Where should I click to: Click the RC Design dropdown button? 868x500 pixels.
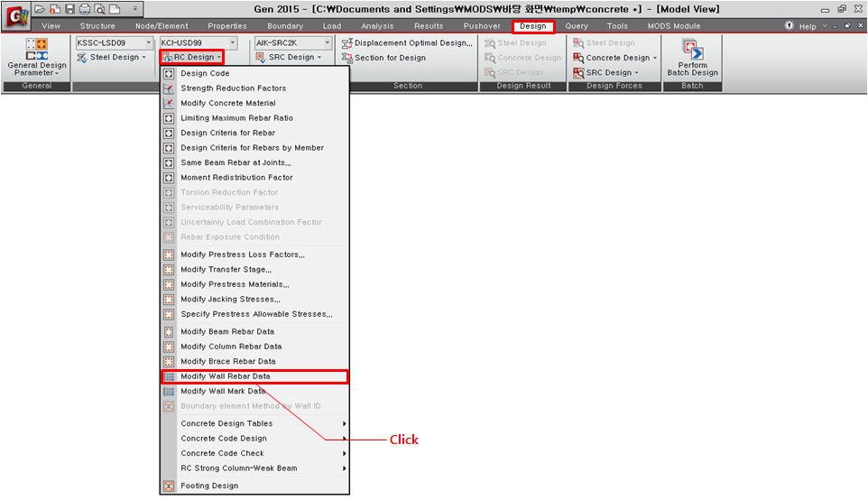[191, 57]
